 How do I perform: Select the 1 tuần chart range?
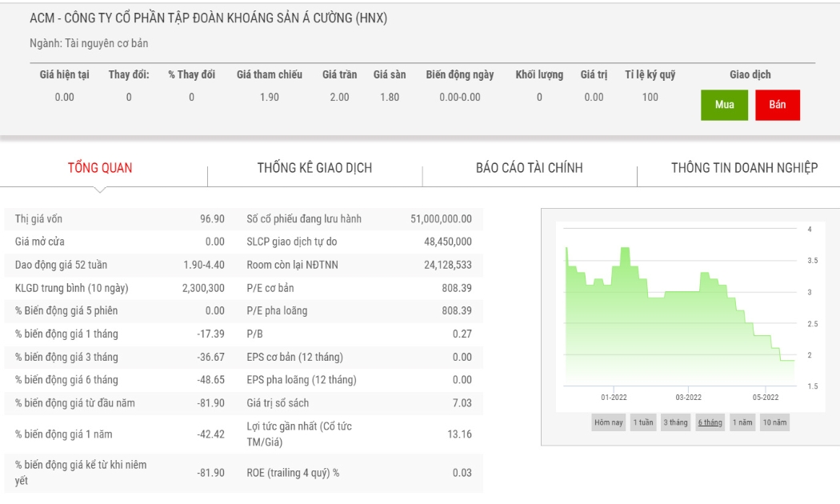[643, 422]
